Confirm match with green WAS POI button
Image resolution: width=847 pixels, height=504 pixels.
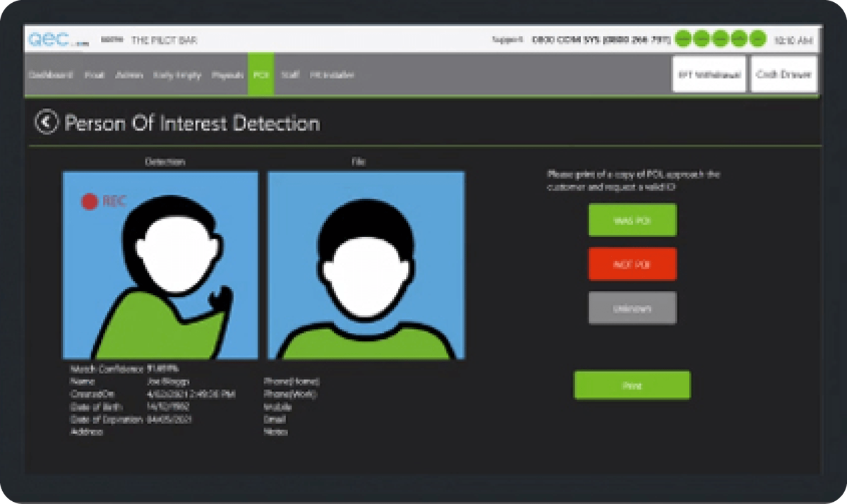(632, 220)
